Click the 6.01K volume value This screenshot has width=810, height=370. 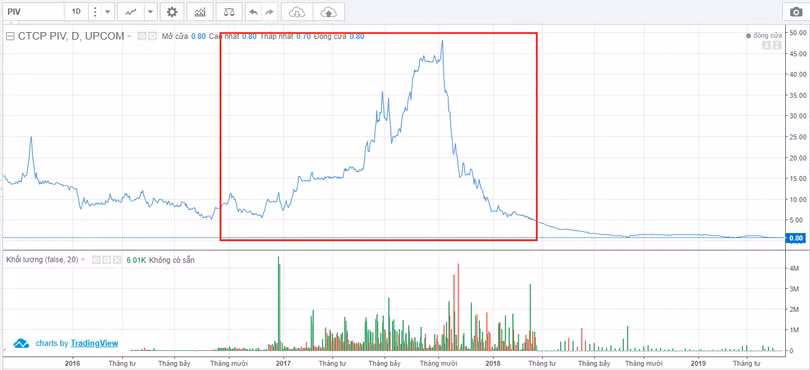(136, 260)
